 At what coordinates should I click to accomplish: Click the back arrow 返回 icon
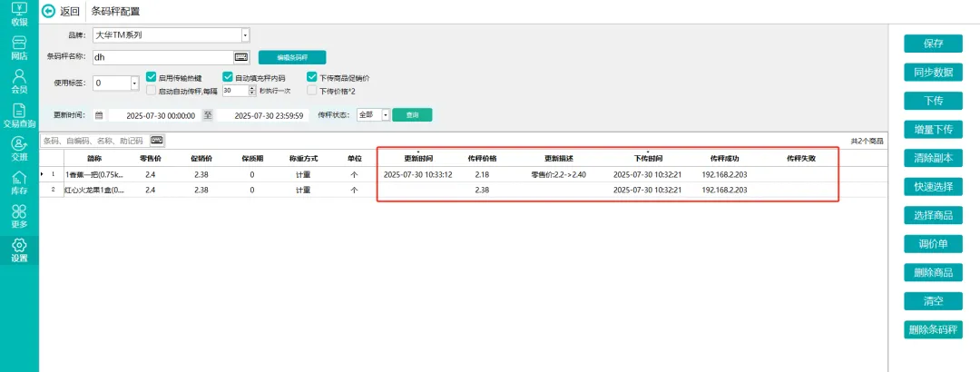[x=48, y=11]
